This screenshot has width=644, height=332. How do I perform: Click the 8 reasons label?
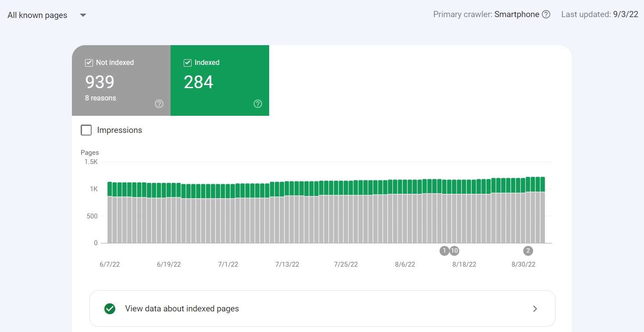click(100, 98)
